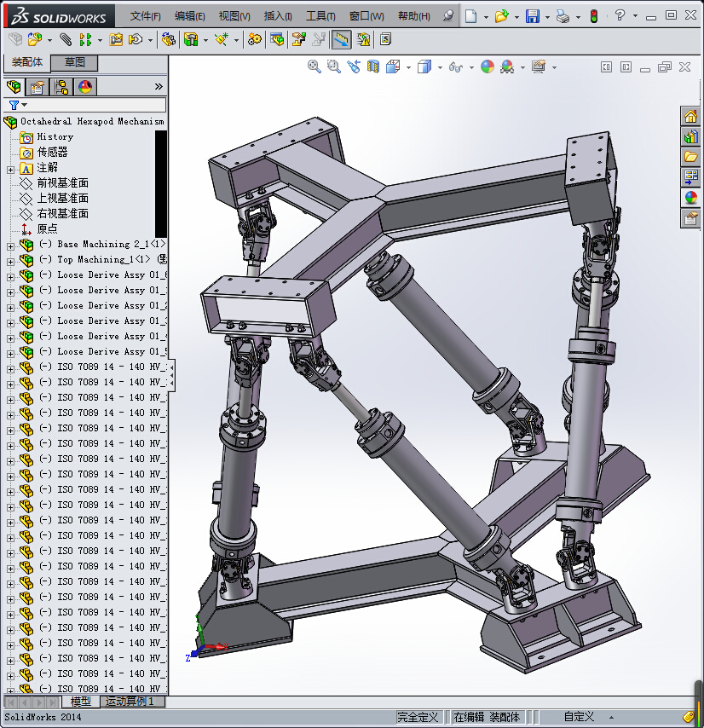Open the PropertyManager tab icon
This screenshot has height=728, width=704.
(38, 87)
